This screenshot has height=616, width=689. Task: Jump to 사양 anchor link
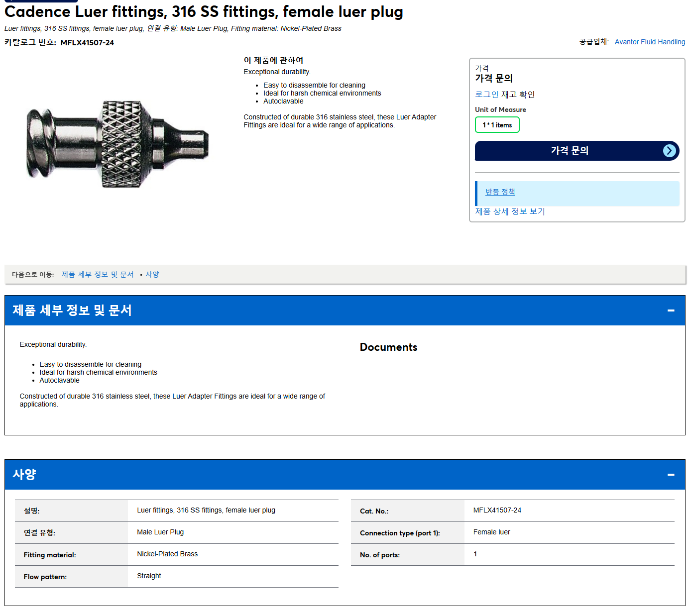(152, 274)
